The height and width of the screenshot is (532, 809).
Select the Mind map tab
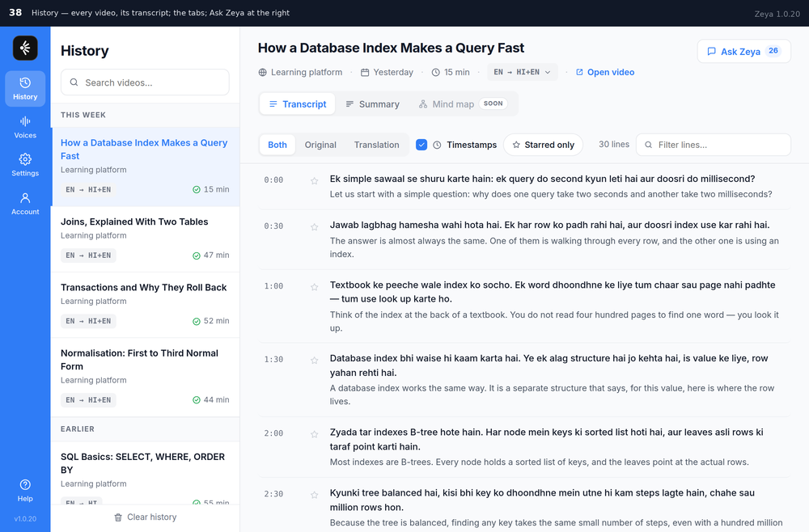click(463, 104)
